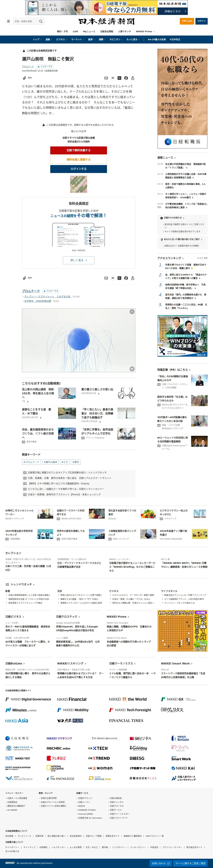
Task: Click the save clip icon below the Ask! NIKKEI box
Action: point(24,278)
